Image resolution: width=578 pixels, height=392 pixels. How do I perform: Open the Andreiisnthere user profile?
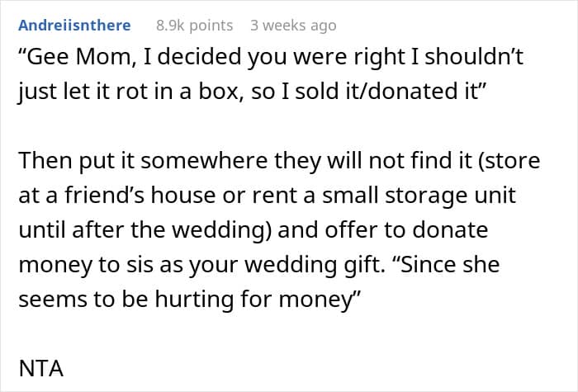(x=73, y=26)
